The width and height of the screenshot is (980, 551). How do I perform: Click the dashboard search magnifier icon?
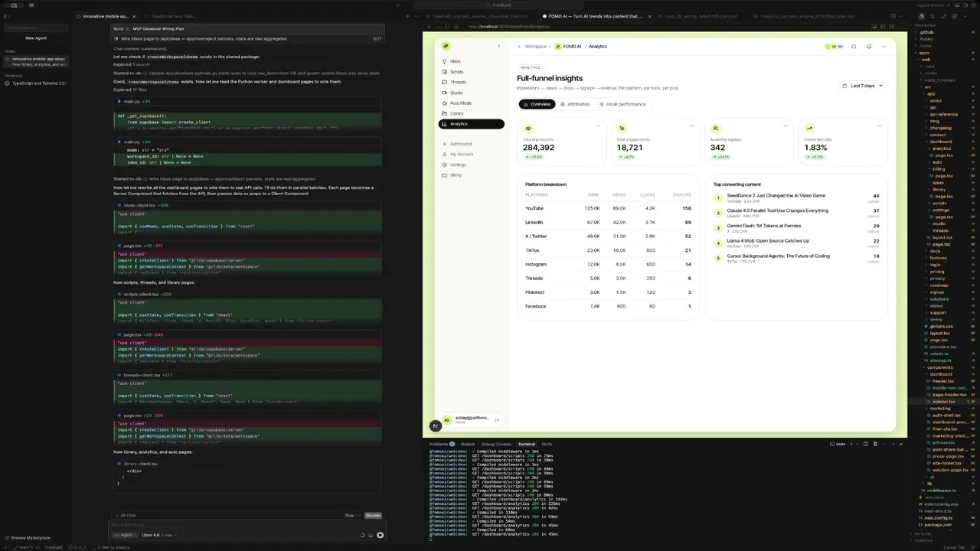click(854, 47)
